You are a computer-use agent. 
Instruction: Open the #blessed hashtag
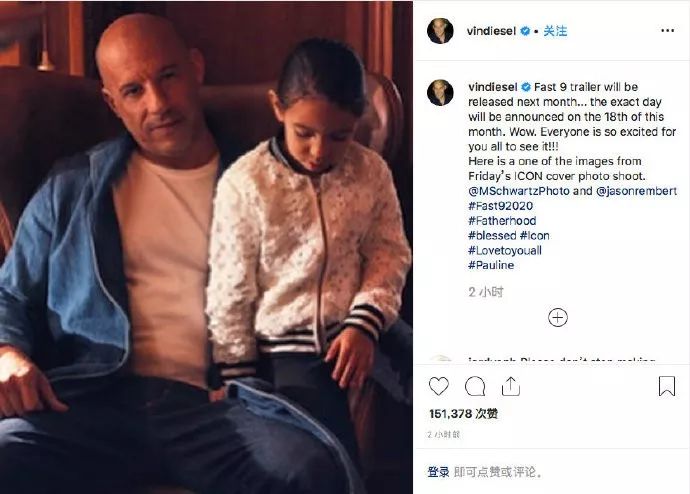click(x=492, y=235)
